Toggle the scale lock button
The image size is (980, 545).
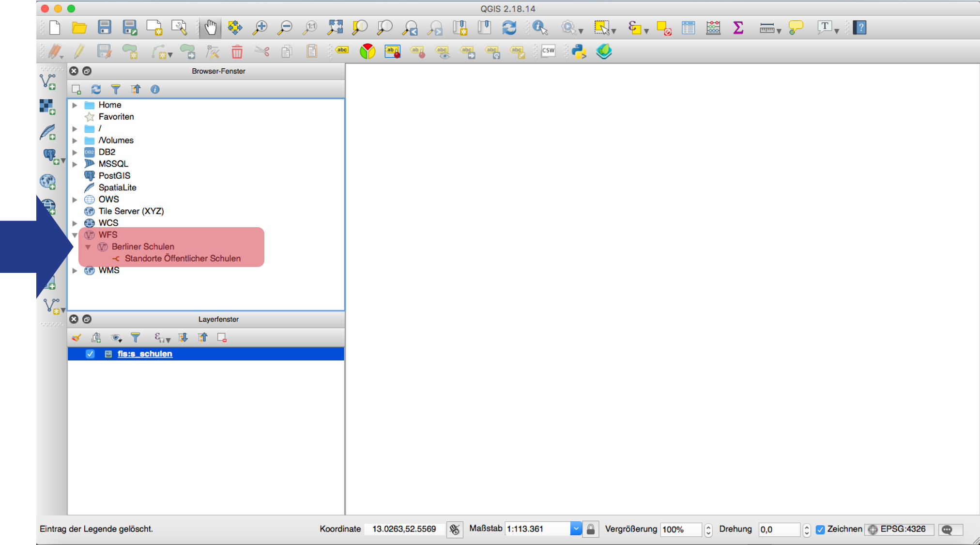tap(591, 529)
